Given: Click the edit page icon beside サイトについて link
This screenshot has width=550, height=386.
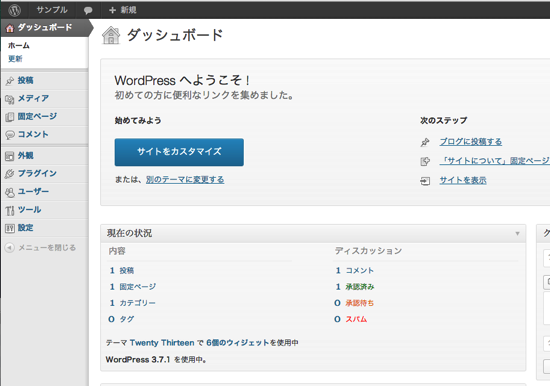Looking at the screenshot, I should click(x=425, y=161).
